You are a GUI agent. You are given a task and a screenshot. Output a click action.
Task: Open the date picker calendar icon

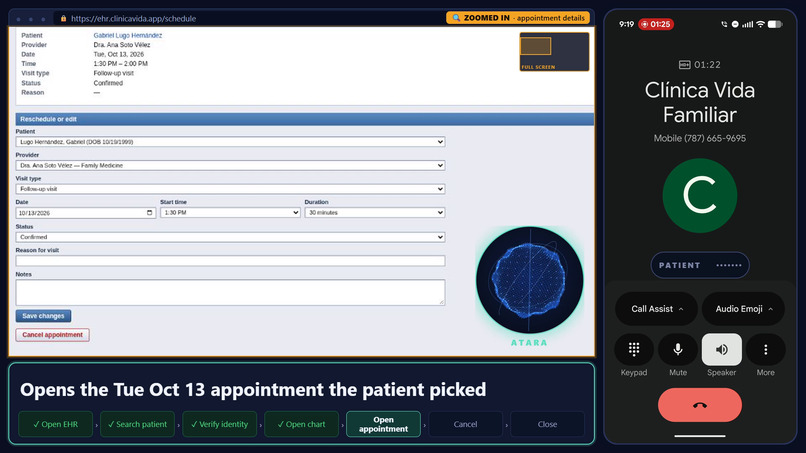point(150,212)
